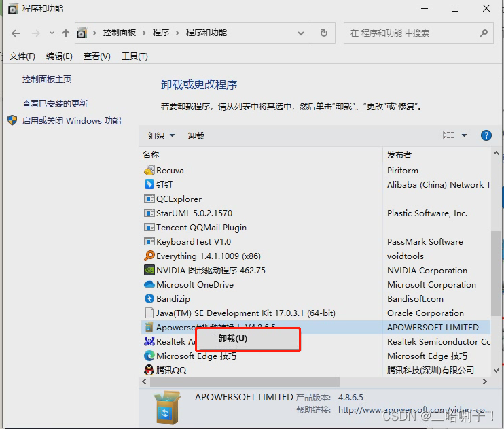
Task: Expand the chevron after 控制面板 breadcrumb
Action: (144, 33)
